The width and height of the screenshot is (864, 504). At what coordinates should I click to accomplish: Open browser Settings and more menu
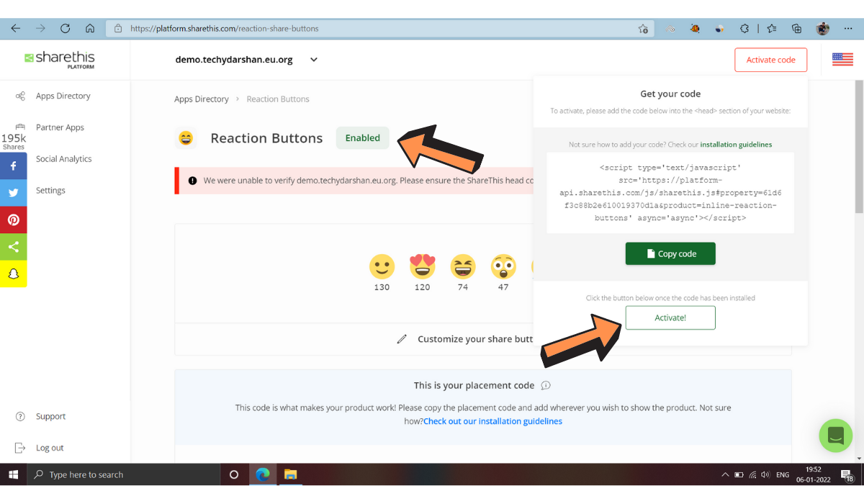tap(848, 29)
